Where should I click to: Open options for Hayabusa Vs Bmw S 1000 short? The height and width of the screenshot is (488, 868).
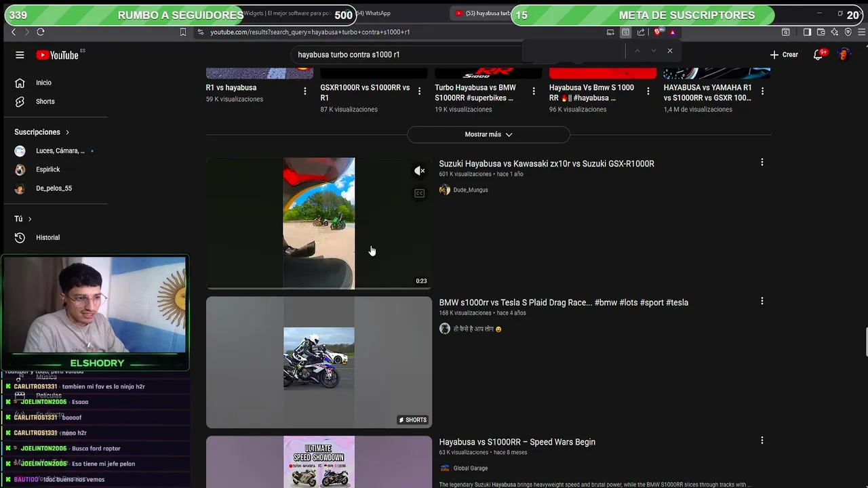pyautogui.click(x=648, y=91)
